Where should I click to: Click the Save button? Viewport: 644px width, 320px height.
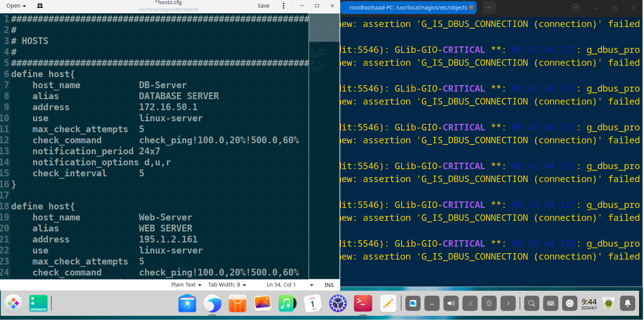pos(263,6)
